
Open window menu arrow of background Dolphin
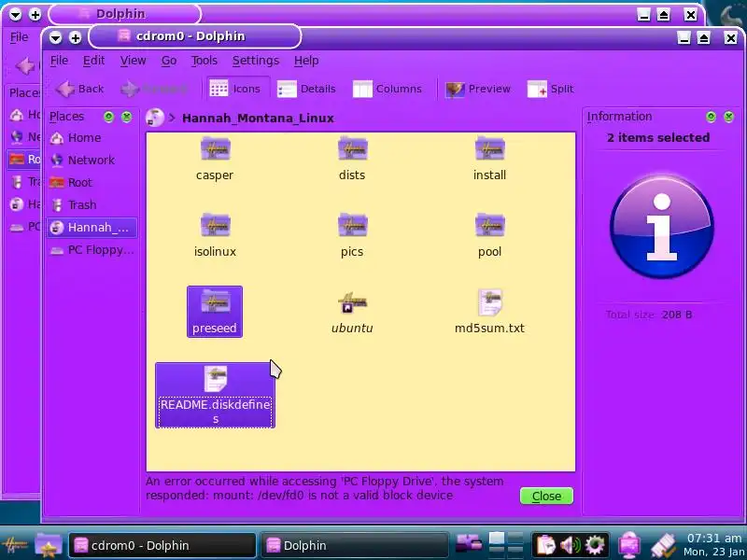(16, 15)
